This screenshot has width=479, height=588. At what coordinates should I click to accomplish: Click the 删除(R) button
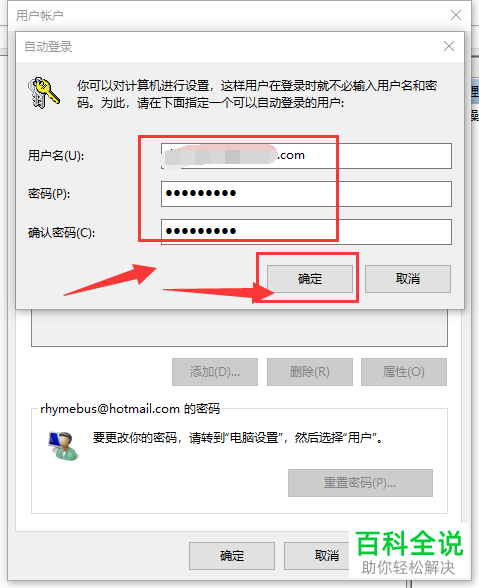[x=310, y=372]
